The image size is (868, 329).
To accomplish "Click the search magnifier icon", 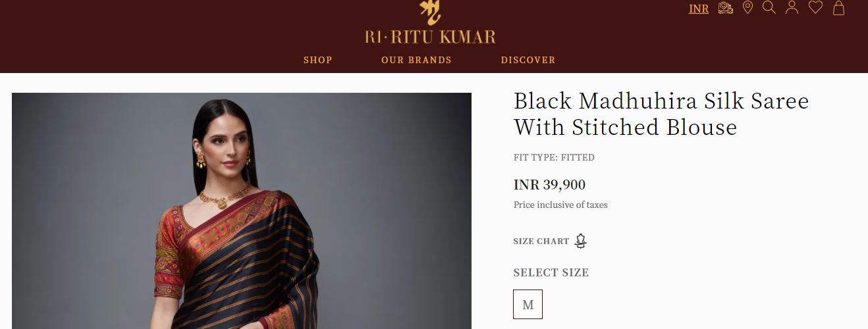I will click(769, 8).
